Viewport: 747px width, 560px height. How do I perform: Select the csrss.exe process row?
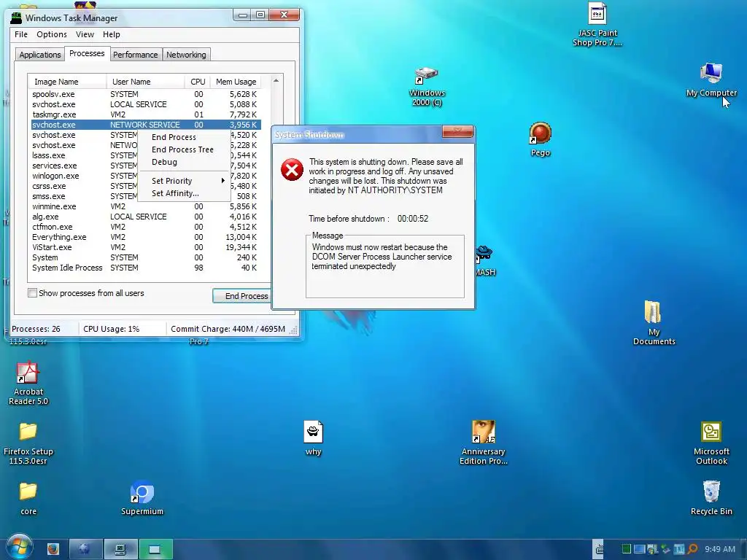(84, 186)
